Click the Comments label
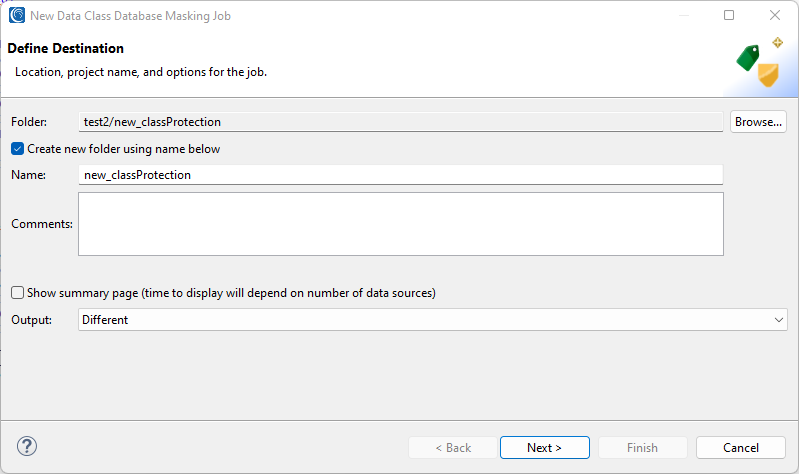 pos(42,224)
